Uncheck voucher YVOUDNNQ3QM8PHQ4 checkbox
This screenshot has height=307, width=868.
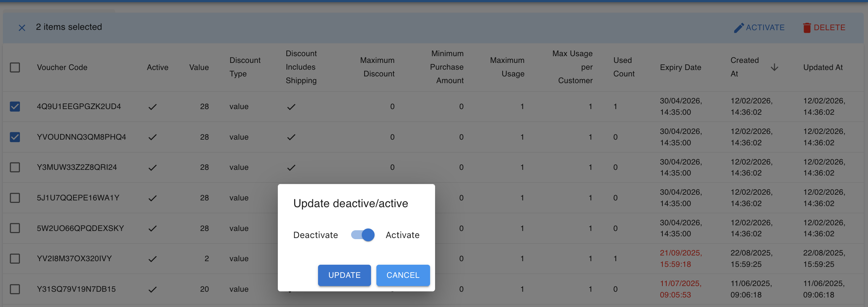pyautogui.click(x=15, y=137)
